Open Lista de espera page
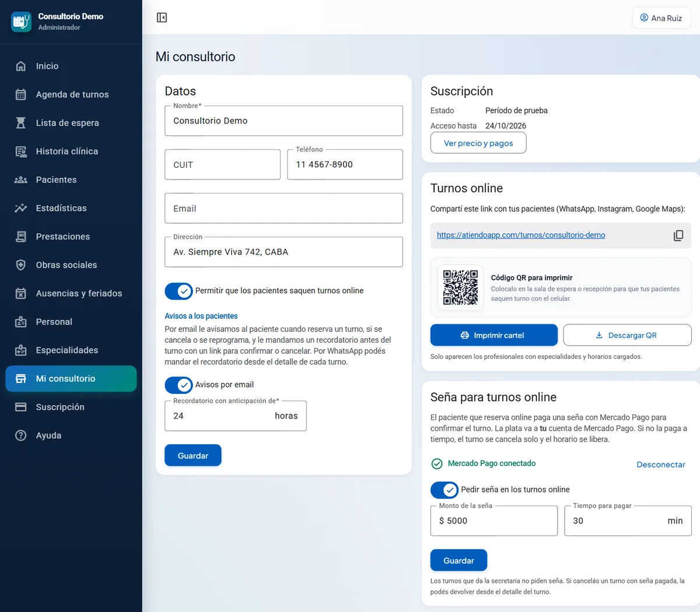 [71, 123]
